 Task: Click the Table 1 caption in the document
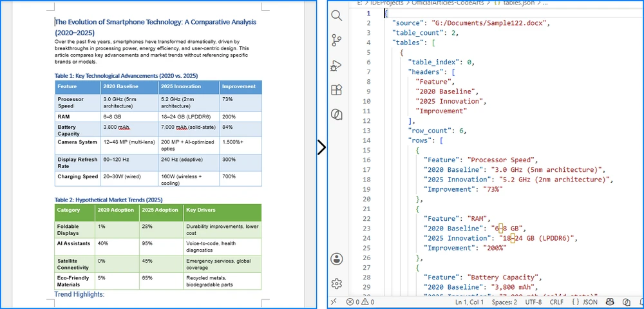pos(126,76)
